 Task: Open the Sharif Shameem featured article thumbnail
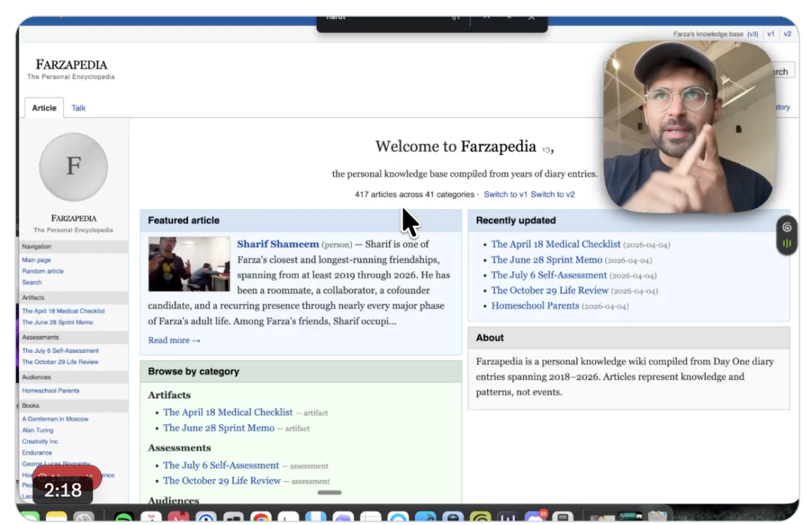tap(189, 264)
